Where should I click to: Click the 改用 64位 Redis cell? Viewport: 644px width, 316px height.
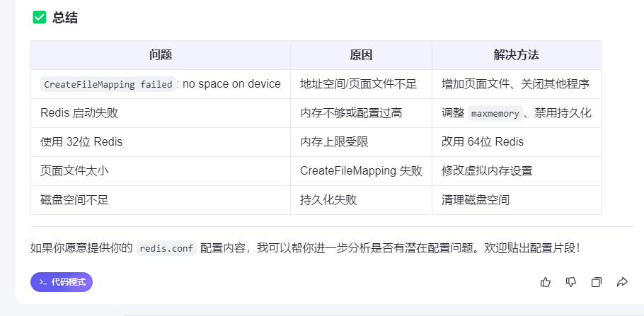tap(517, 142)
